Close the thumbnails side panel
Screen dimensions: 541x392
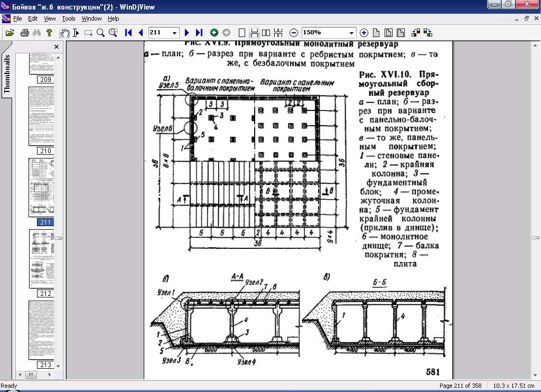click(x=57, y=46)
